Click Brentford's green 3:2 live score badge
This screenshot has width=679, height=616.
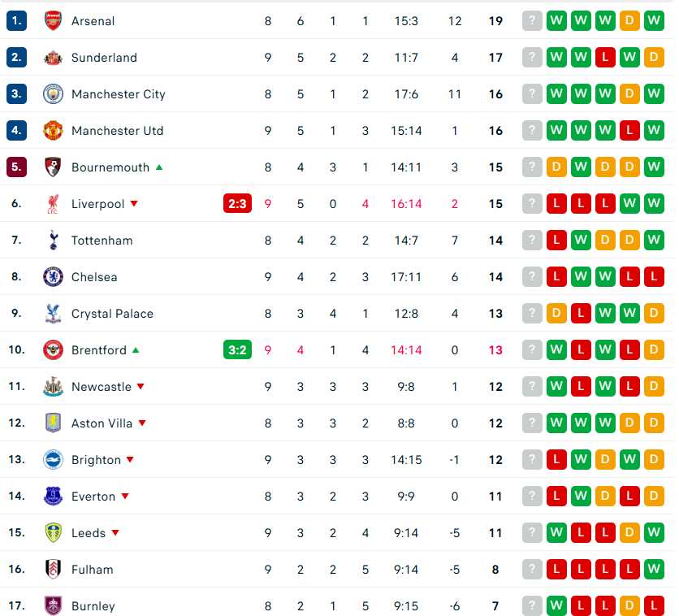point(237,350)
